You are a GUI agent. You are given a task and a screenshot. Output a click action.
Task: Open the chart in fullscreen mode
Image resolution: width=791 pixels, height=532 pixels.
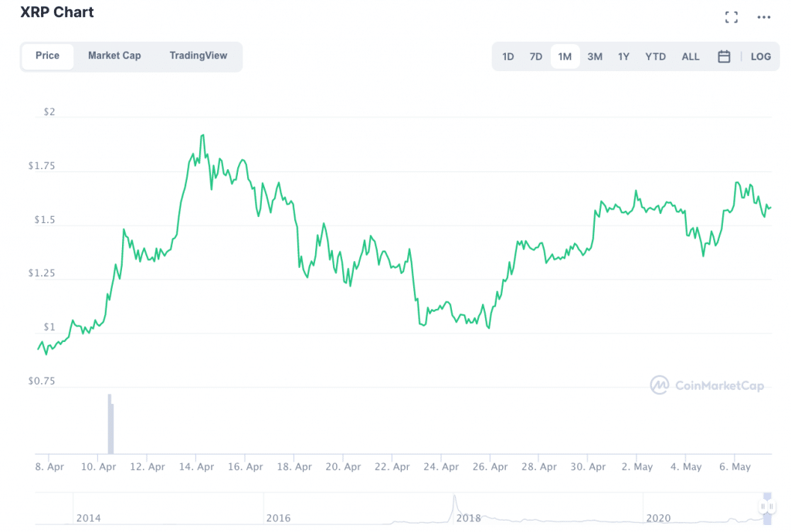[x=731, y=17]
